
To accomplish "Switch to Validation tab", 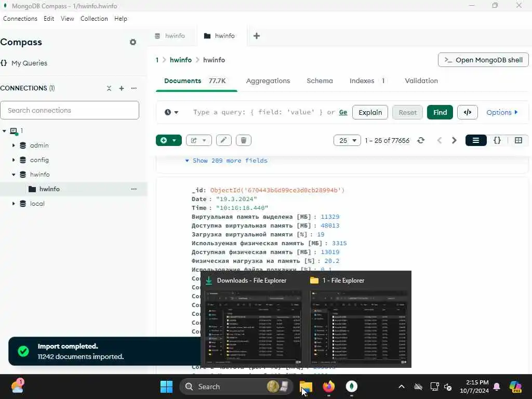I will pos(421,81).
